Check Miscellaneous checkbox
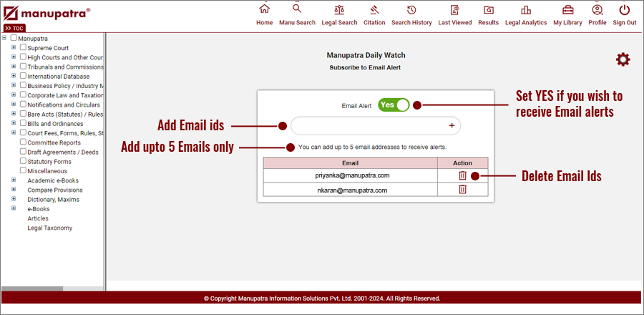The width and height of the screenshot is (644, 315). pyautogui.click(x=23, y=170)
